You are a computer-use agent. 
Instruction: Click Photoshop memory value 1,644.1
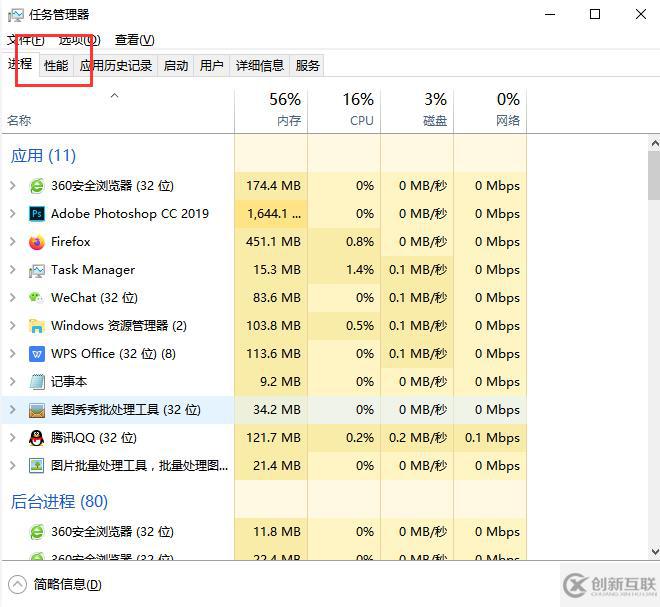(274, 214)
